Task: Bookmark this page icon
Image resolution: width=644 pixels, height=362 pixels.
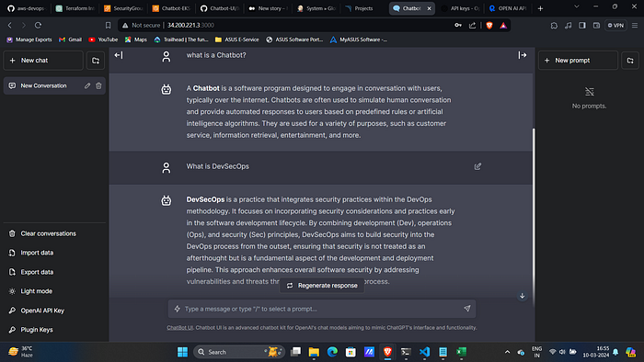Action: coord(108,26)
